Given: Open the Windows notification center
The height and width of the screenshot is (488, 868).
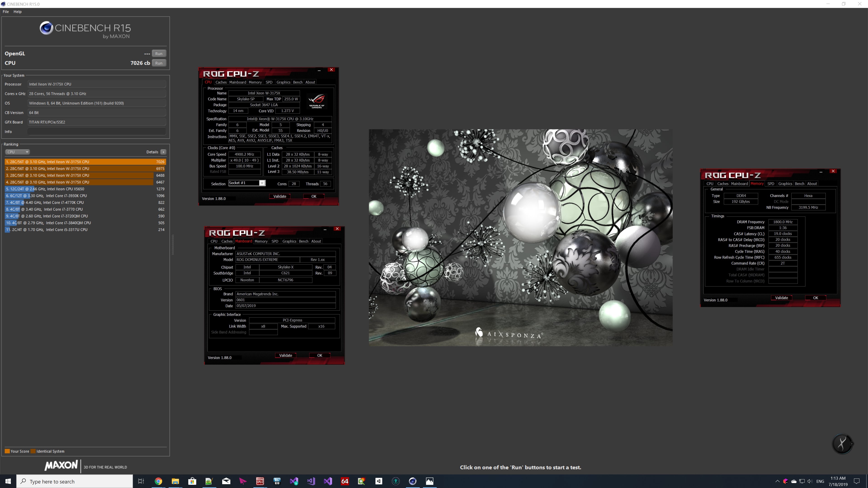Looking at the screenshot, I should point(857,481).
